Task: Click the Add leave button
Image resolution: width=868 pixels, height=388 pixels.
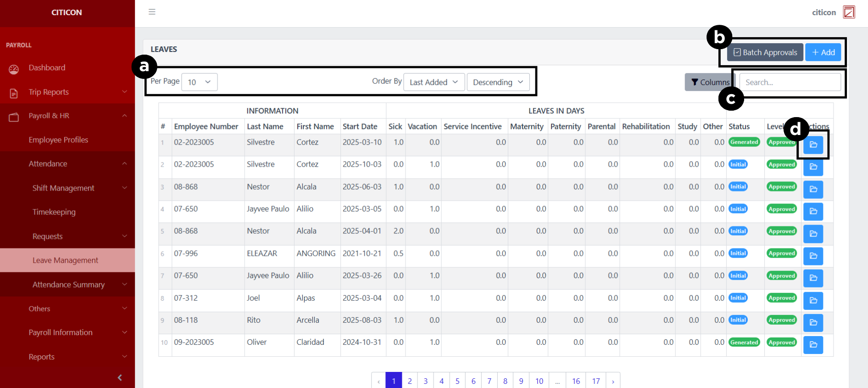Action: pos(823,52)
